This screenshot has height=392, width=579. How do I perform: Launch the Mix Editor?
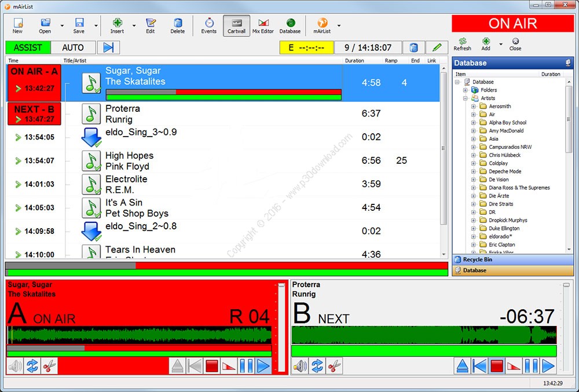click(x=263, y=25)
